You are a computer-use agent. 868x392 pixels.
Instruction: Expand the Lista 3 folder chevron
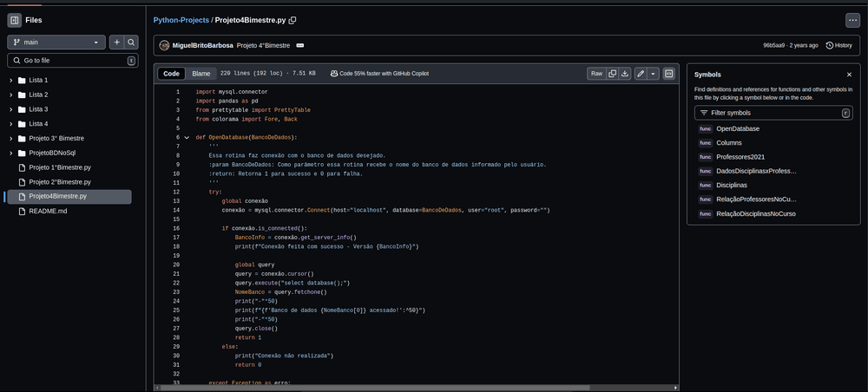click(x=11, y=109)
